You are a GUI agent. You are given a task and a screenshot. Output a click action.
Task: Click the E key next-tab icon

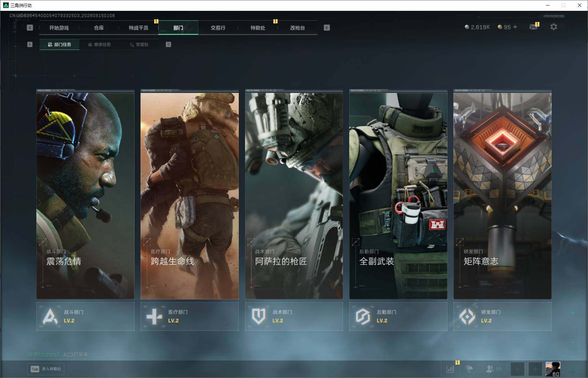click(x=327, y=28)
